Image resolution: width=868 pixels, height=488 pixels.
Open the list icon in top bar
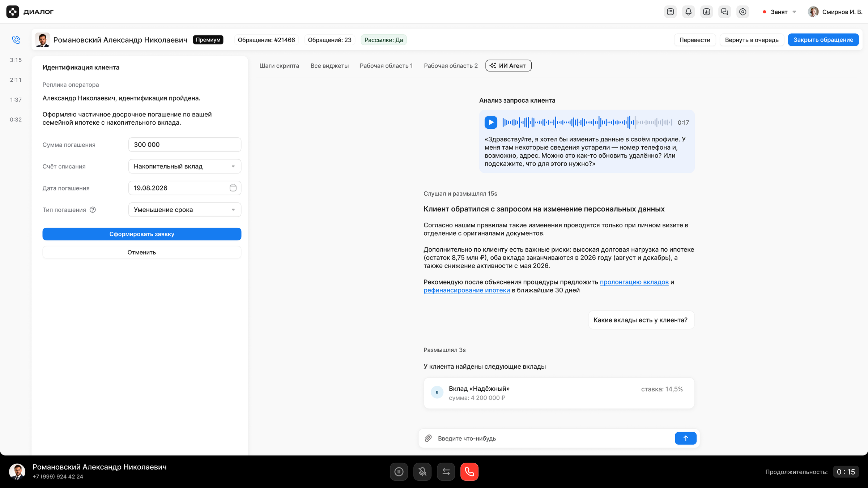point(670,12)
